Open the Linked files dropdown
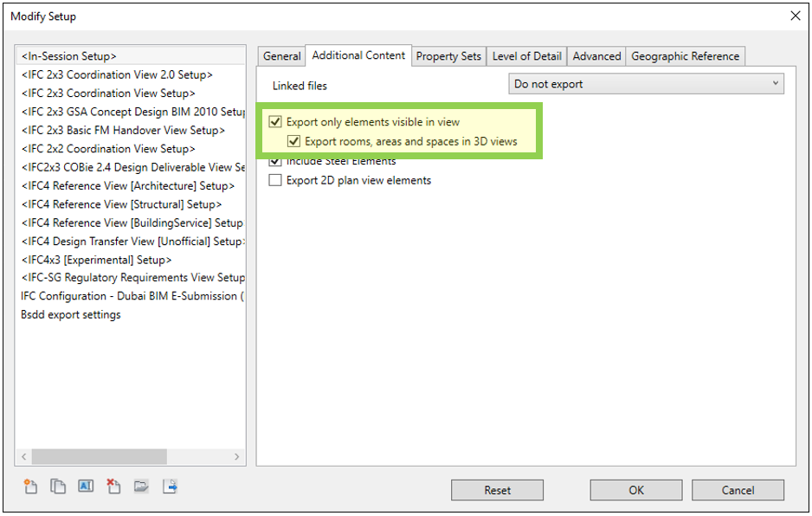This screenshot has height=516, width=812. coord(776,81)
